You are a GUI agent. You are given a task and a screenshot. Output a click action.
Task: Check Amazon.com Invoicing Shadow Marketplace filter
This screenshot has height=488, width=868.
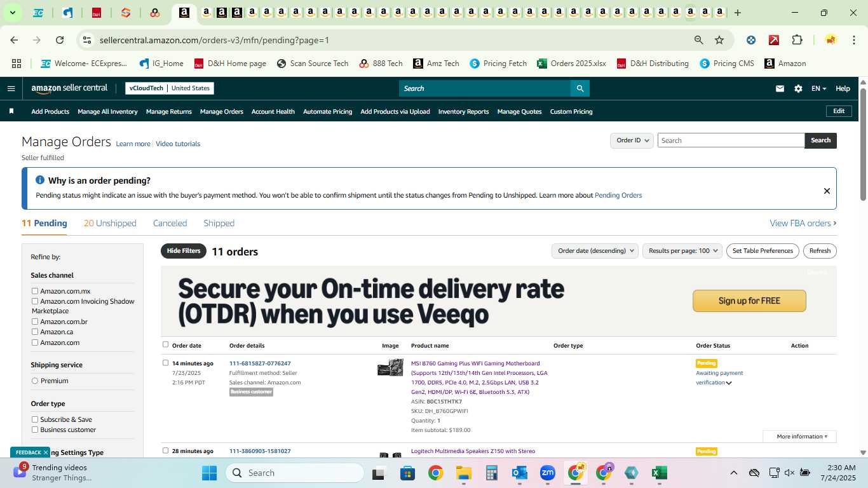point(35,301)
